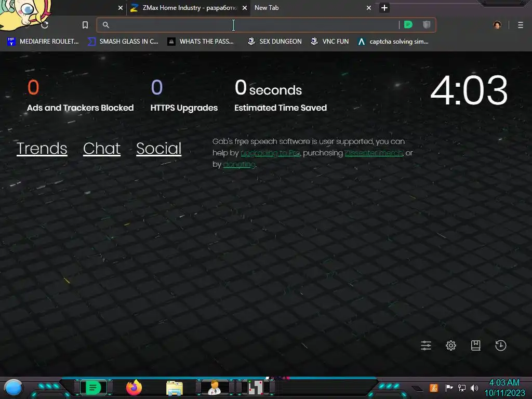Close the ZMax Home Industry tab
This screenshot has height=399, width=532.
point(244,8)
